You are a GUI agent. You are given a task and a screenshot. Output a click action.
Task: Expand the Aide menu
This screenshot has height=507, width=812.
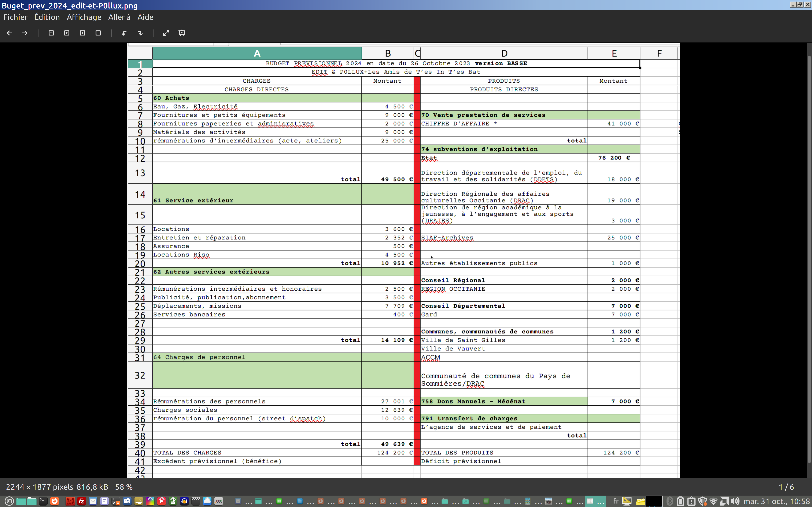click(145, 17)
